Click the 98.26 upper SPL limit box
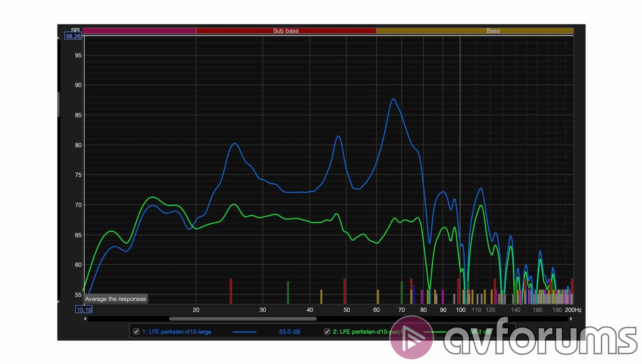Viewport: 642px width, 364px height. (73, 36)
